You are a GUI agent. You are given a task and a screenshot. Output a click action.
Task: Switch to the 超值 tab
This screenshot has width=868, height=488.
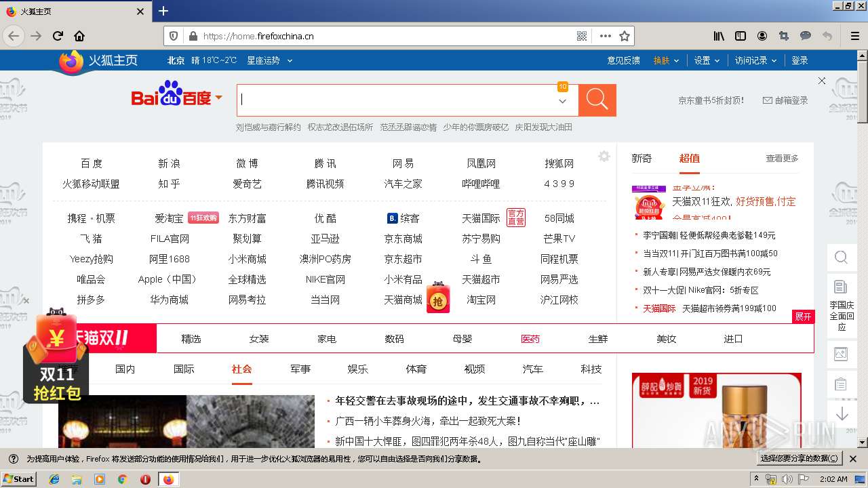coord(690,158)
